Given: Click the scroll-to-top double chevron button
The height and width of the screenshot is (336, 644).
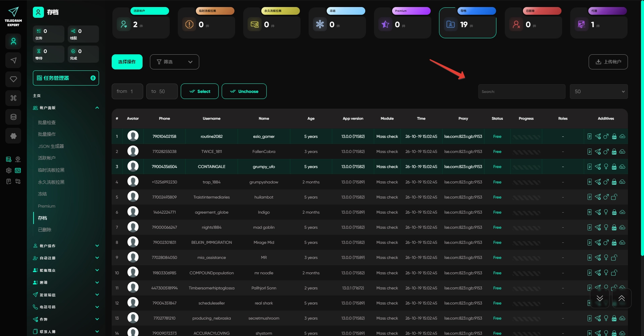Looking at the screenshot, I should 622,298.
